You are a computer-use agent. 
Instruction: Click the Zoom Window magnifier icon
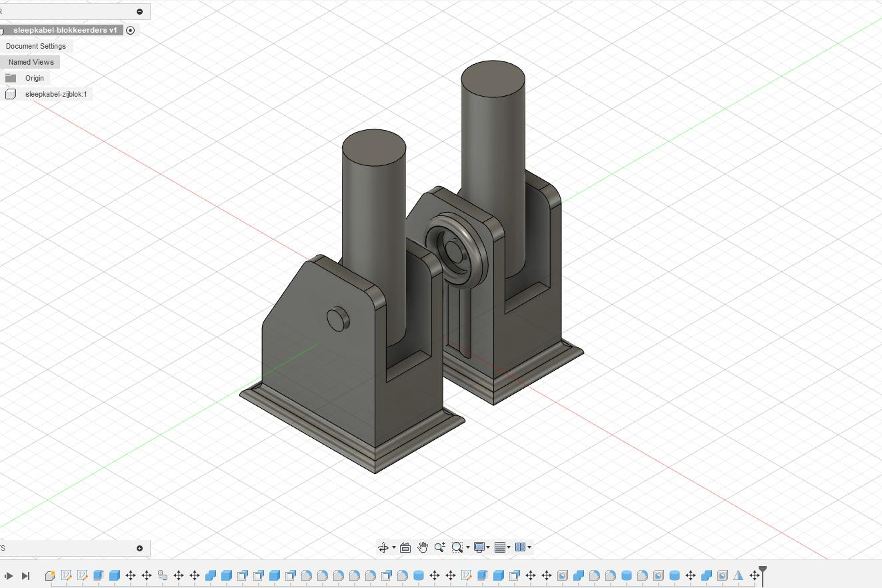point(457,547)
